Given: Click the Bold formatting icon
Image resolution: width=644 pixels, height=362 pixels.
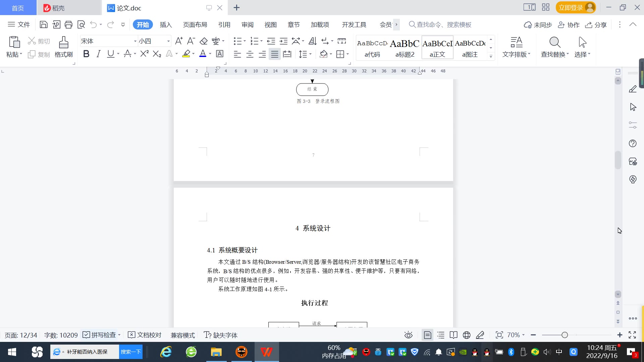Looking at the screenshot, I should (x=86, y=54).
